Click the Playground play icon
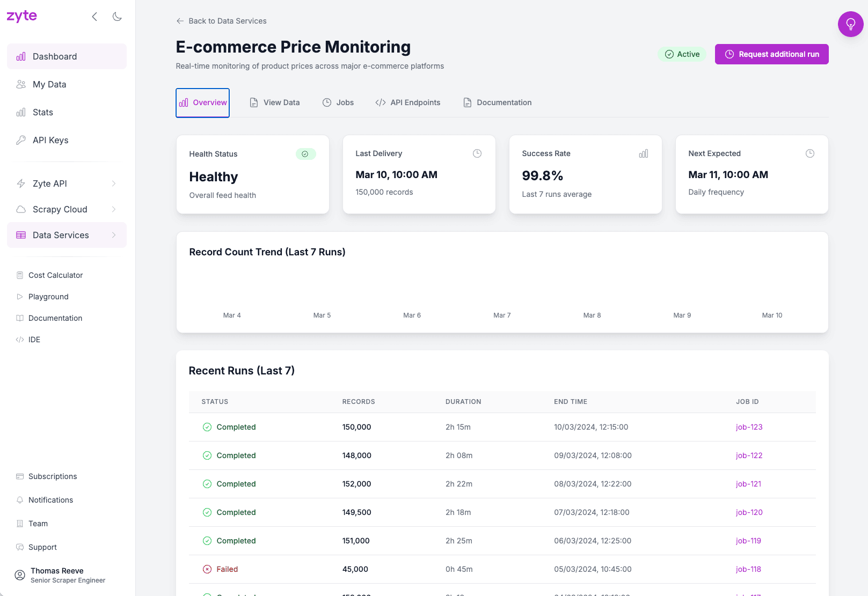This screenshot has height=596, width=868. coord(20,297)
